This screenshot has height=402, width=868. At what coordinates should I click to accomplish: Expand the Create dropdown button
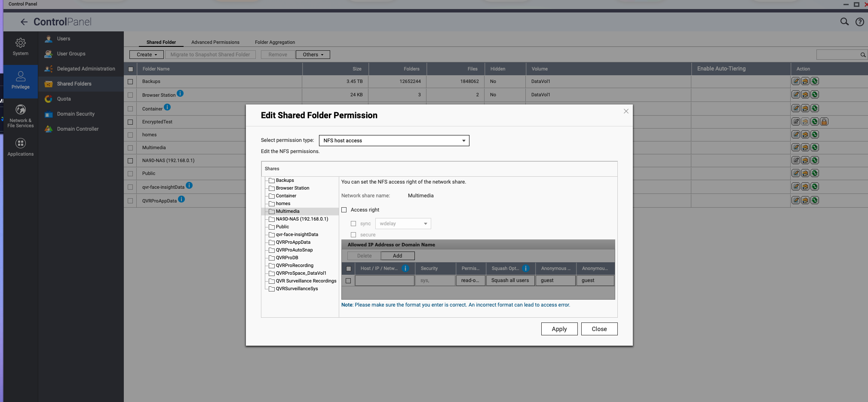click(x=147, y=55)
